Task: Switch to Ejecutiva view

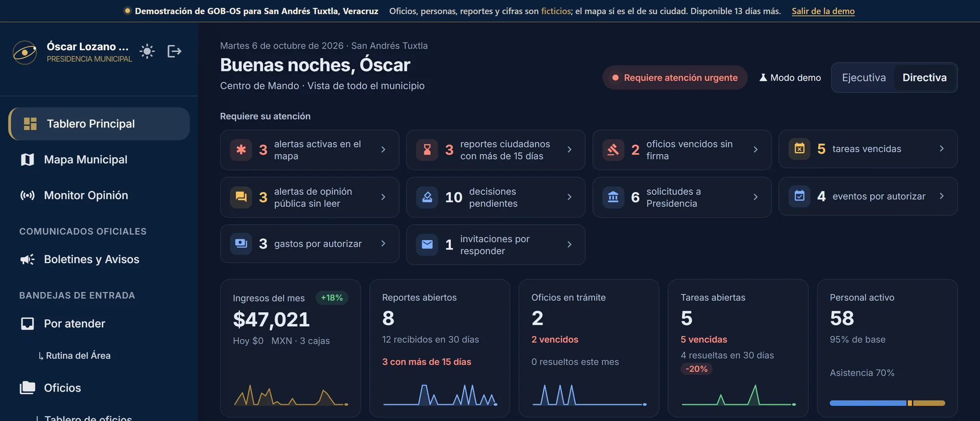Action: [864, 77]
